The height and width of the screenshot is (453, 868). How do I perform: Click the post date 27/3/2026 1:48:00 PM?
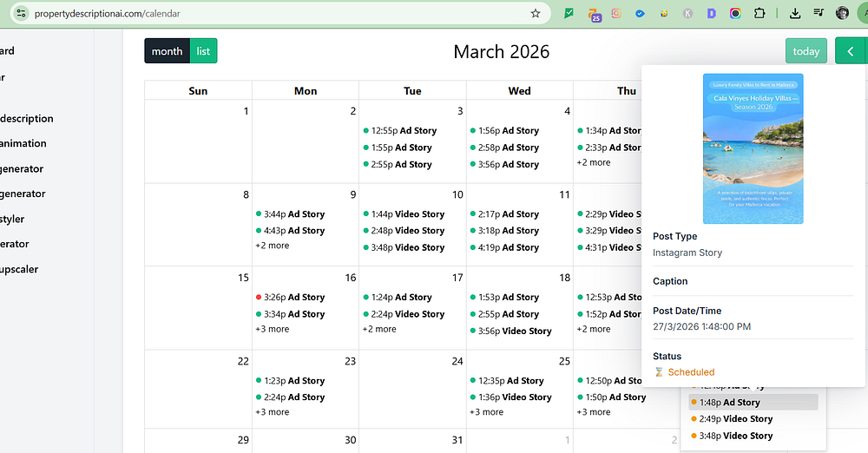[x=701, y=327]
